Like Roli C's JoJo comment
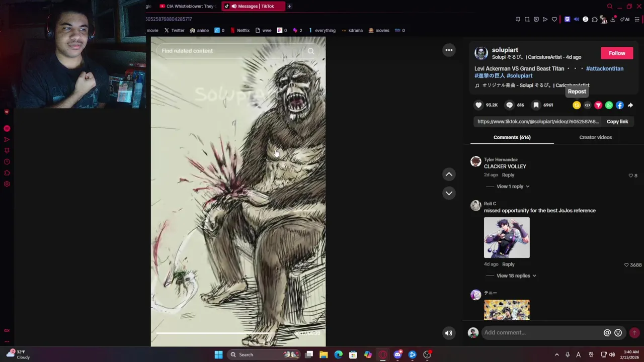 626,265
